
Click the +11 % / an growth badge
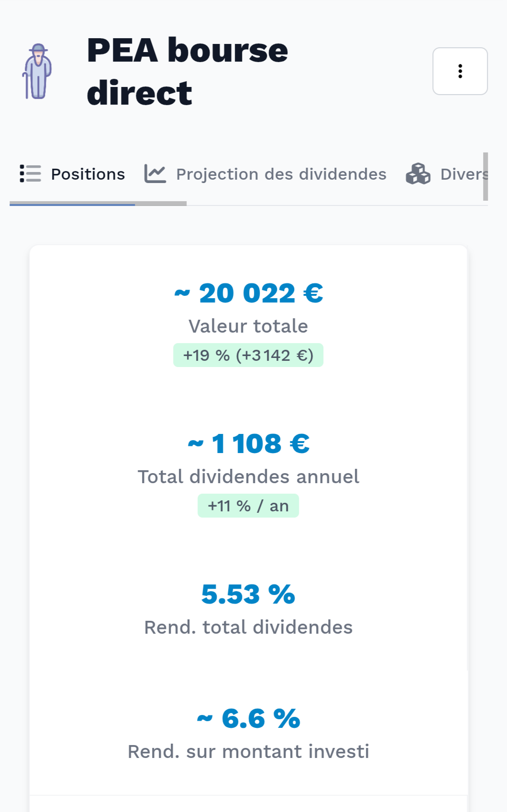pos(248,506)
